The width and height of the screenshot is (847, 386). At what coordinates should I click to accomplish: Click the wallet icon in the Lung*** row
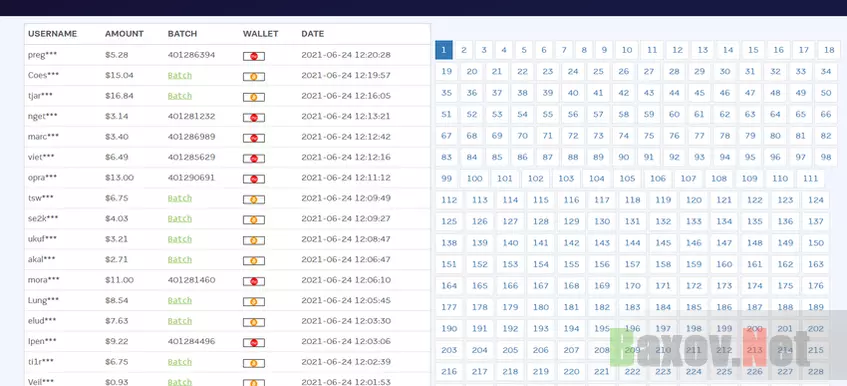pos(253,302)
